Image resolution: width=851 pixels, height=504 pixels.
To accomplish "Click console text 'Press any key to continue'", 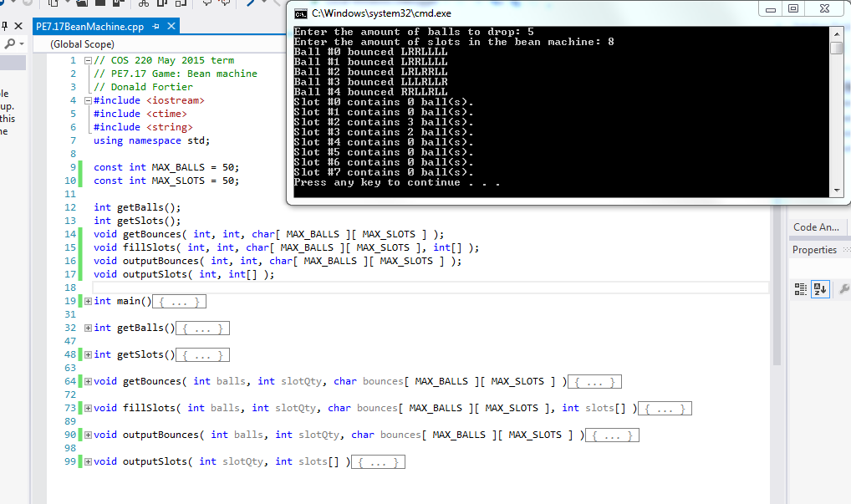I will (377, 183).
